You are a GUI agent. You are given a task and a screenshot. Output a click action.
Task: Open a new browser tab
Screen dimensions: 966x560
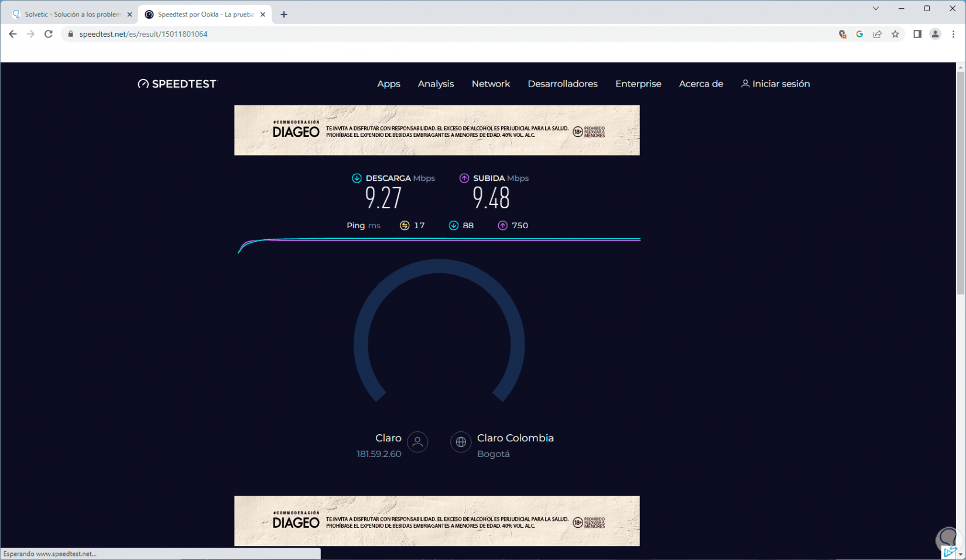[x=284, y=15]
